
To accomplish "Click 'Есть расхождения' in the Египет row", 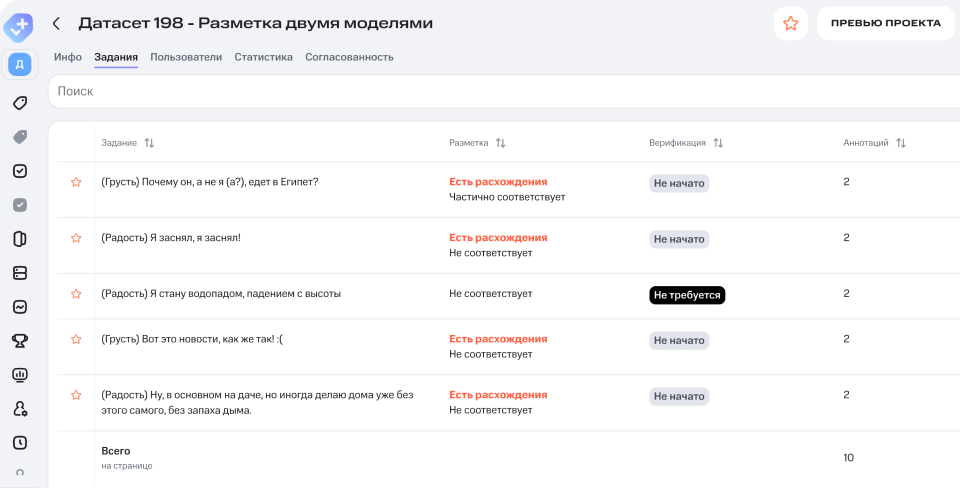I will pos(498,182).
